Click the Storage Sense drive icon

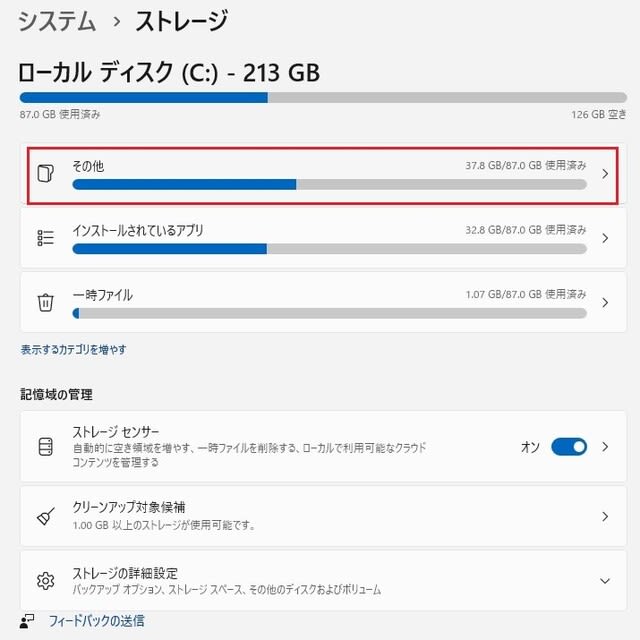(45, 447)
